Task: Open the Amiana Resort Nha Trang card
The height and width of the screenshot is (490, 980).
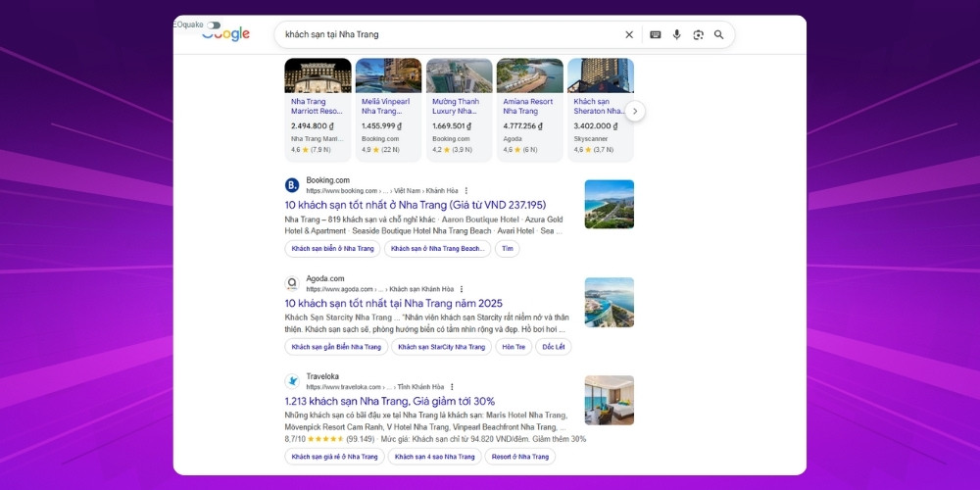Action: coord(529,110)
